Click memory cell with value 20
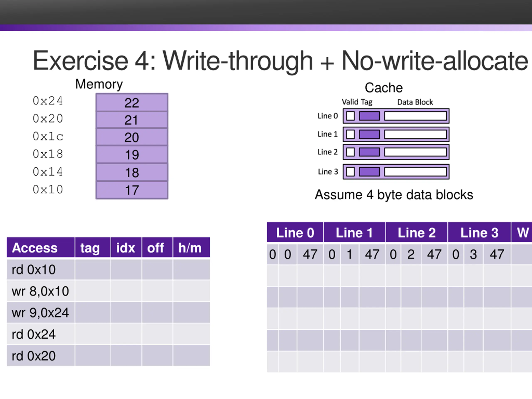This screenshot has width=532, height=399. (x=132, y=137)
